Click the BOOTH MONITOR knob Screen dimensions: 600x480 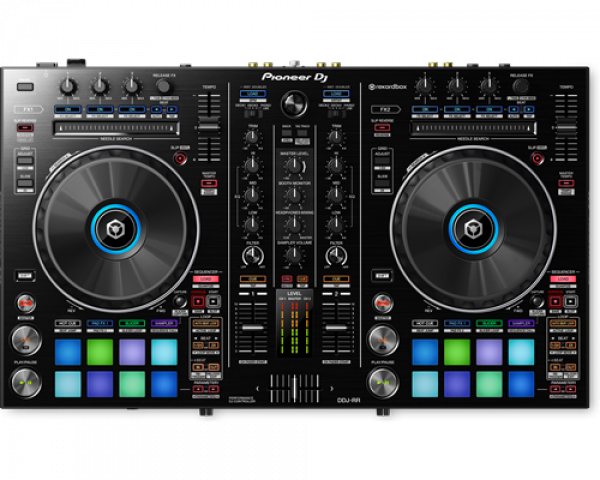(294, 195)
